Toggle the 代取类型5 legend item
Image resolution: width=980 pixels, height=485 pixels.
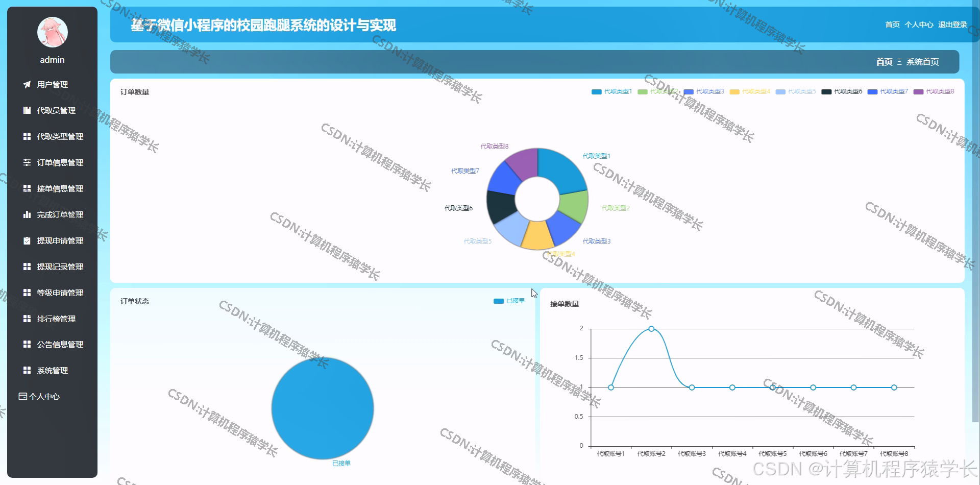click(796, 92)
